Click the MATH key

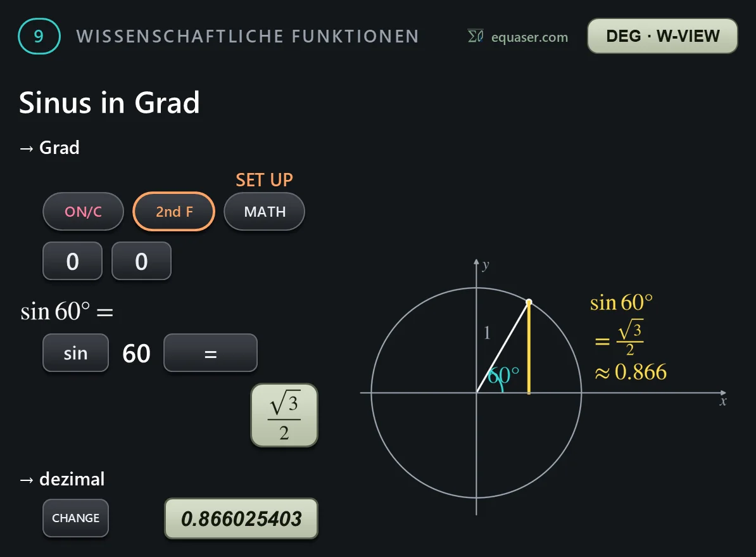click(264, 212)
